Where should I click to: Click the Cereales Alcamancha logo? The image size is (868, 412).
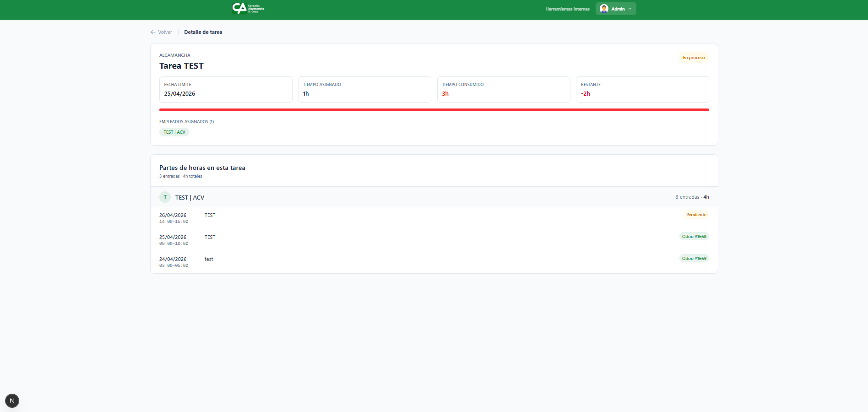[x=248, y=8]
